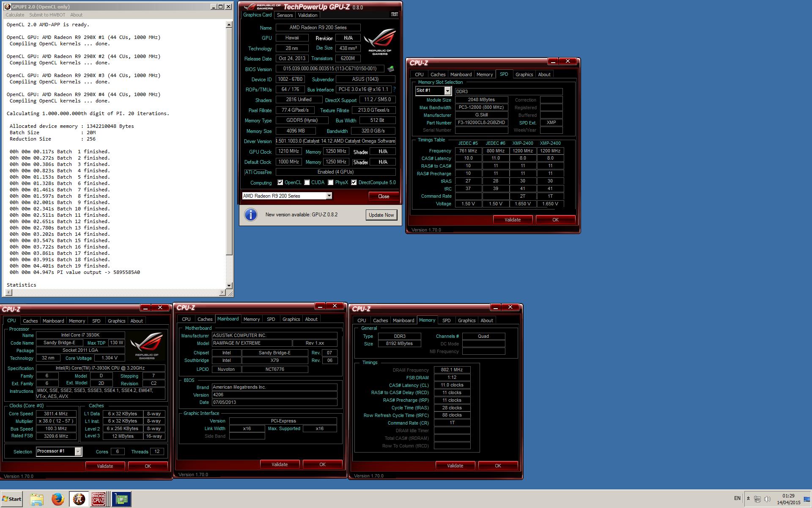Click the EN language indicator in taskbar
The width and height of the screenshot is (812, 508).
click(x=737, y=498)
